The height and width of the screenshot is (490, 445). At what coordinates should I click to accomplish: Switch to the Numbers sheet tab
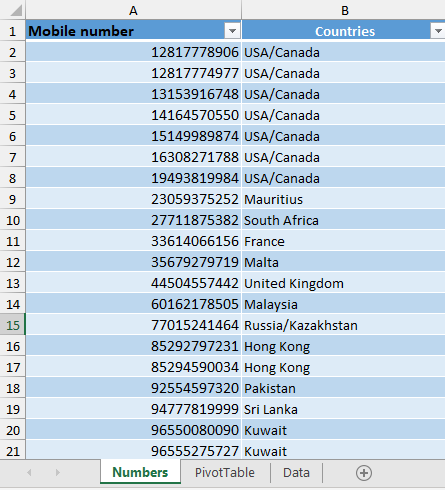coord(140,472)
